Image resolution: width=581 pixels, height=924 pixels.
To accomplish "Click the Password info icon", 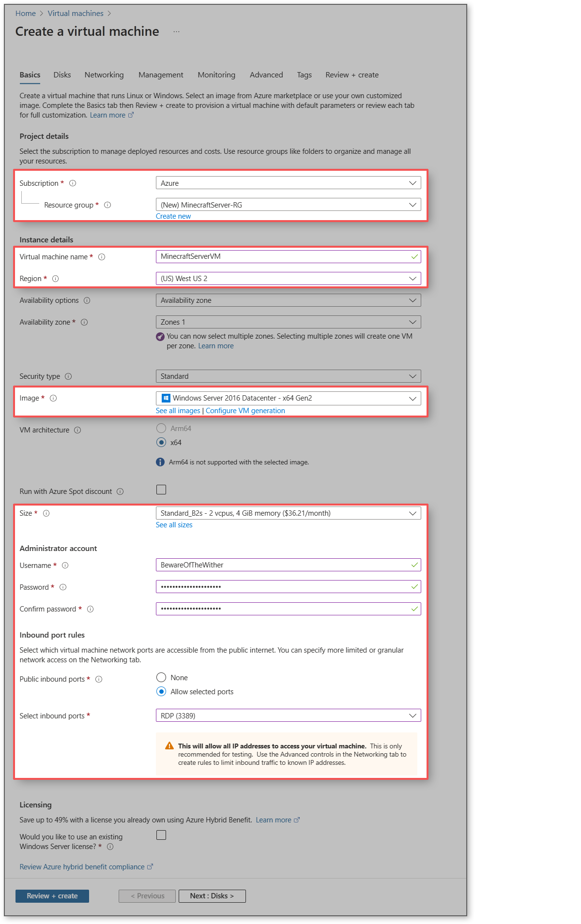I will (63, 587).
